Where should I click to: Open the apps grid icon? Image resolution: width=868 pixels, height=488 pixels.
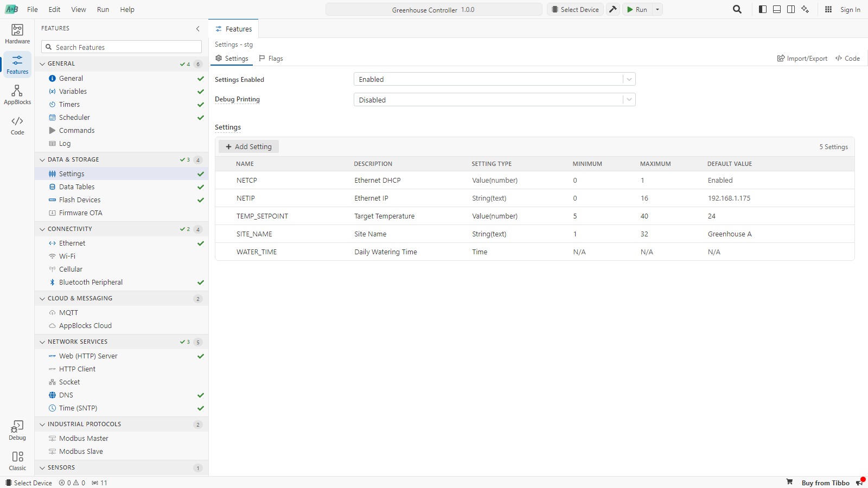tap(828, 9)
